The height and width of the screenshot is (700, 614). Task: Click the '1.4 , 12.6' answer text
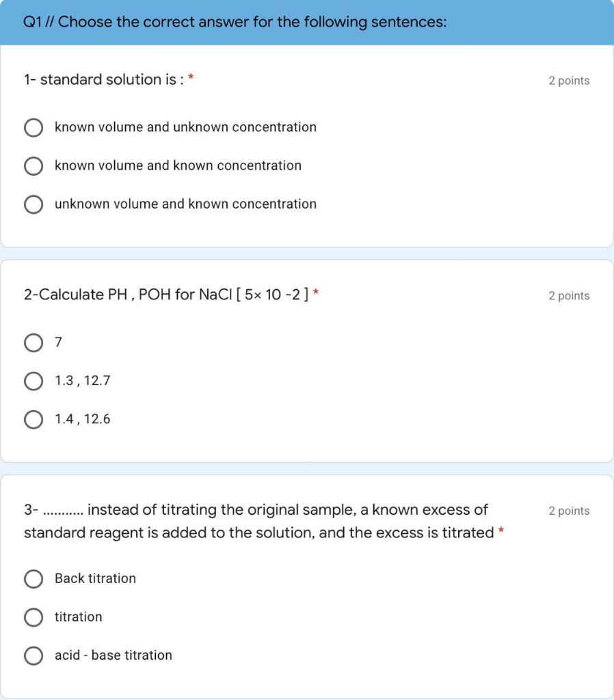tap(82, 419)
